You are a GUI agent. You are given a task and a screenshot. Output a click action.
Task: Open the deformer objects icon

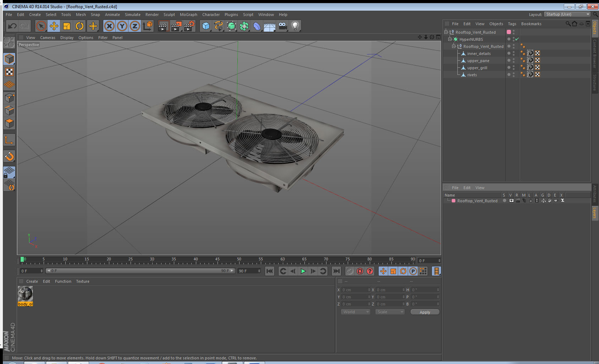click(x=257, y=26)
